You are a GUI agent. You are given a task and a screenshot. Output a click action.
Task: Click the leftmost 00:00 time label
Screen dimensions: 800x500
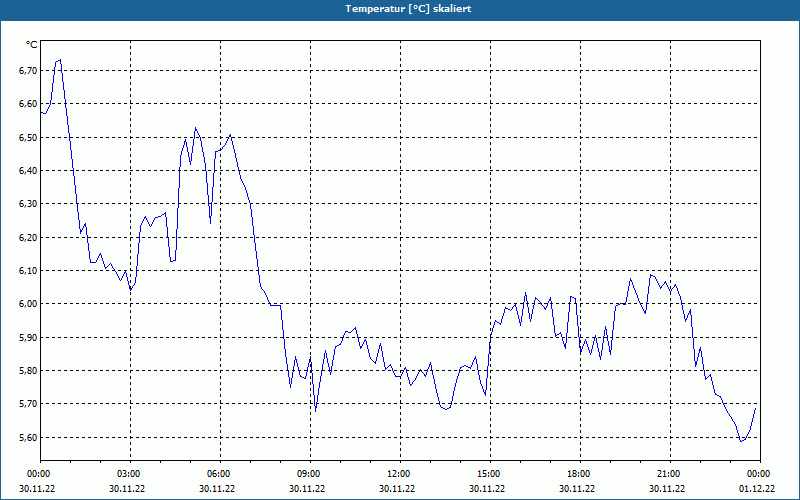(38, 474)
